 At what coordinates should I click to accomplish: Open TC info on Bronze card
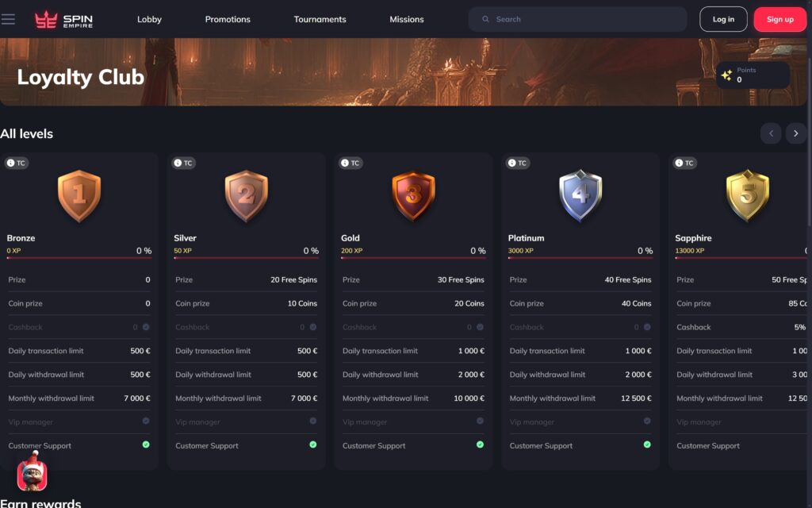tap(16, 163)
